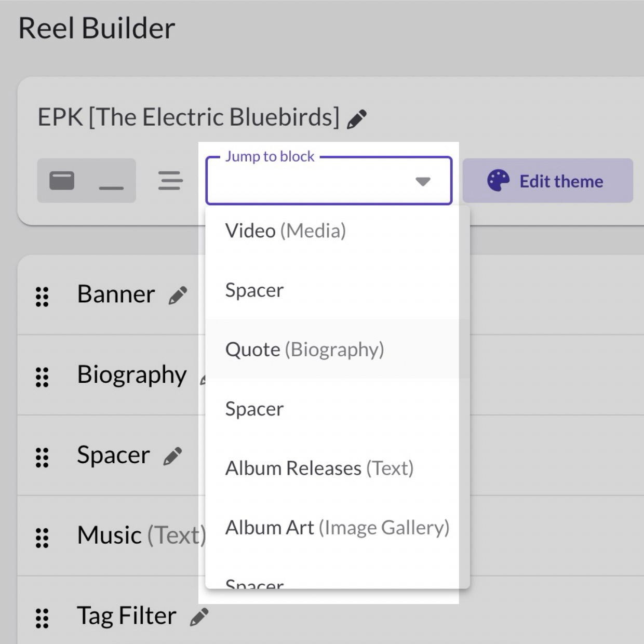Screen dimensions: 644x644
Task: Grab the Banner drag handle
Action: (x=42, y=297)
